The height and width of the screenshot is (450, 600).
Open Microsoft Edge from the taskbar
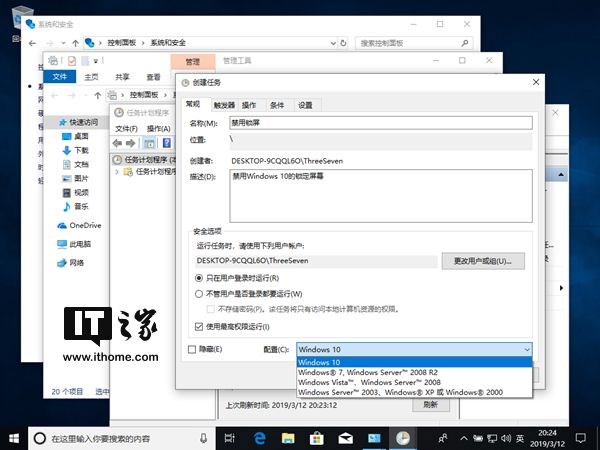pos(259,438)
